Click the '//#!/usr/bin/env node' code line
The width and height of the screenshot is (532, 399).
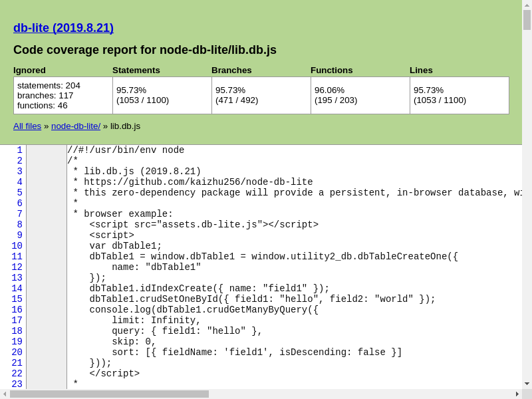coord(126,150)
